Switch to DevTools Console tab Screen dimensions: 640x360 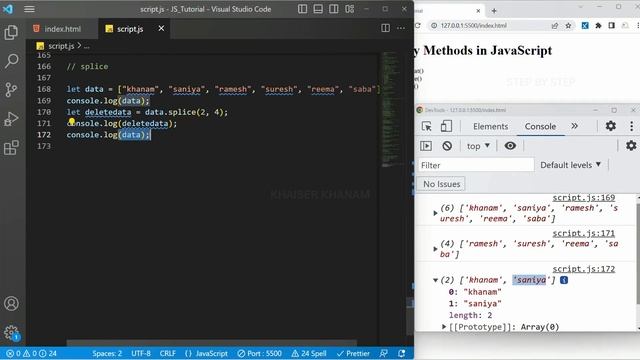[540, 127]
